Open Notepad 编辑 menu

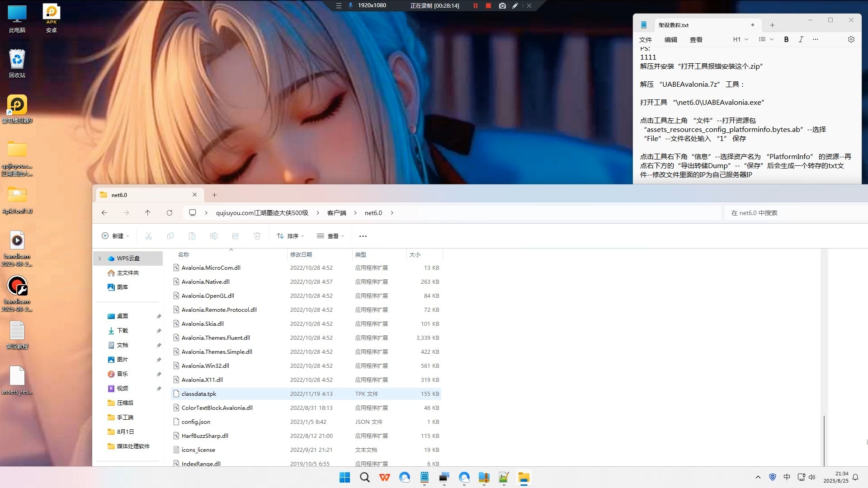click(670, 40)
